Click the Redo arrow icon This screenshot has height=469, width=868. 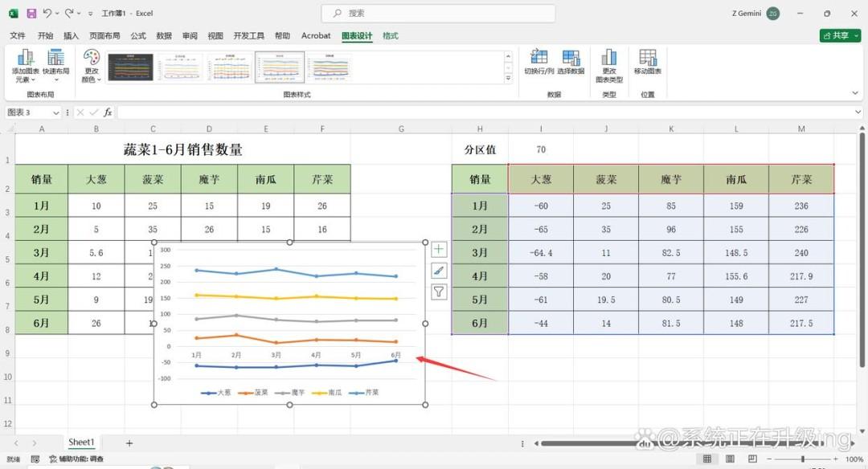pyautogui.click(x=69, y=14)
